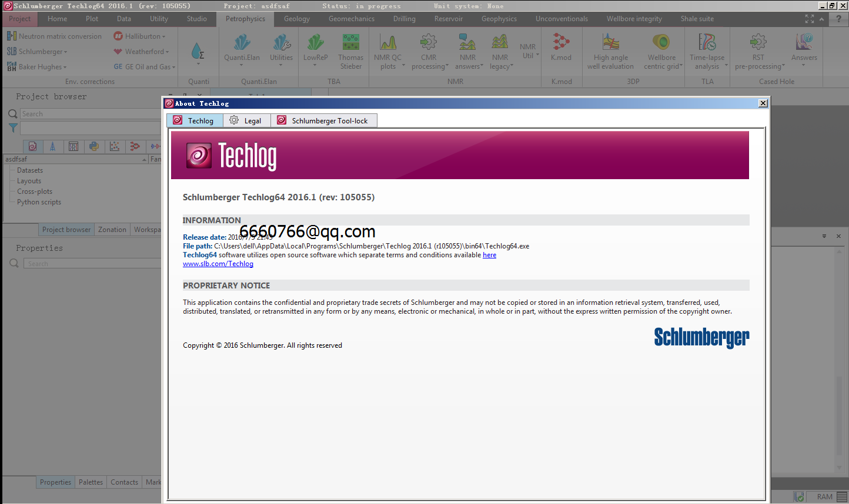Switch to the Wellbore integrity tab

[x=634, y=19]
